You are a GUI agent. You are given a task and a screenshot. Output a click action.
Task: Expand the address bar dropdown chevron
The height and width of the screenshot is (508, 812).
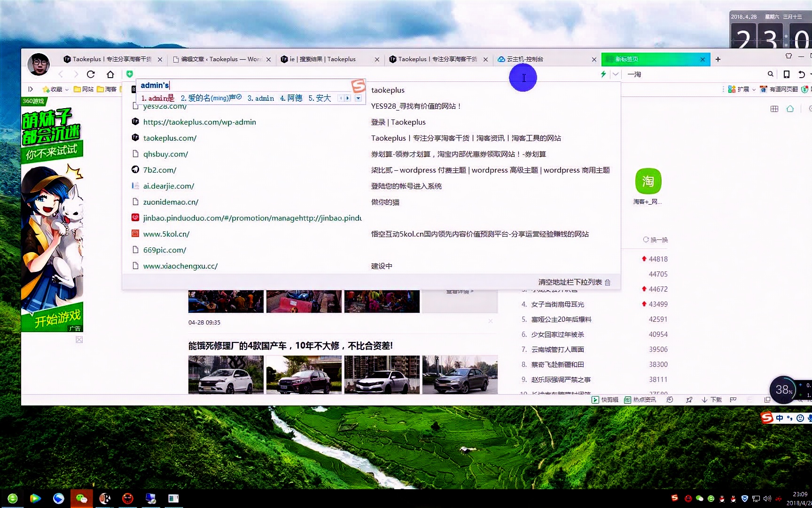(x=616, y=74)
